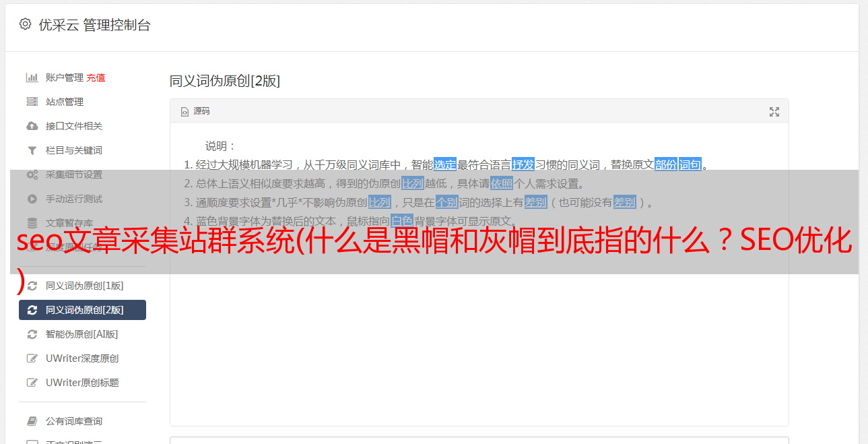868x444 pixels.
Task: Open the 接口文件相关 cloud upload icon
Action: [x=32, y=126]
